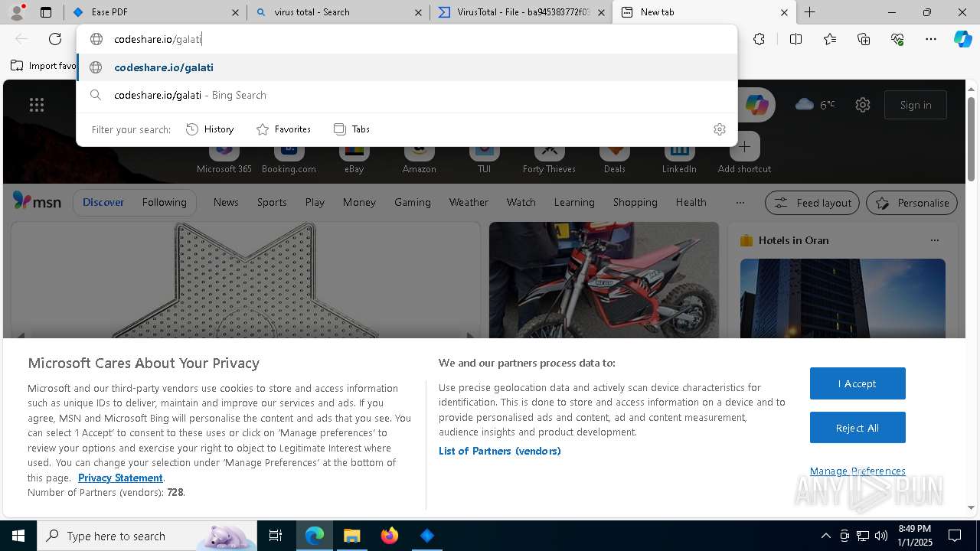The height and width of the screenshot is (551, 980).
Task: Select the Following feed tab
Action: [x=164, y=202]
